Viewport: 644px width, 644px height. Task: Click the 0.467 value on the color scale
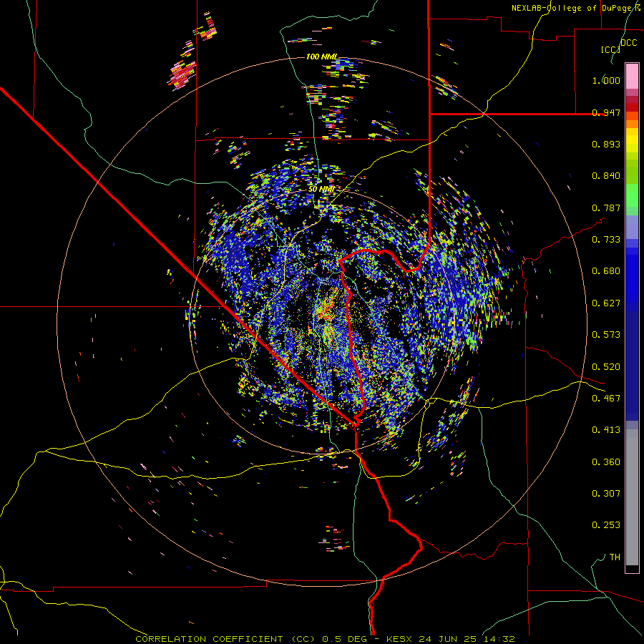point(606,399)
